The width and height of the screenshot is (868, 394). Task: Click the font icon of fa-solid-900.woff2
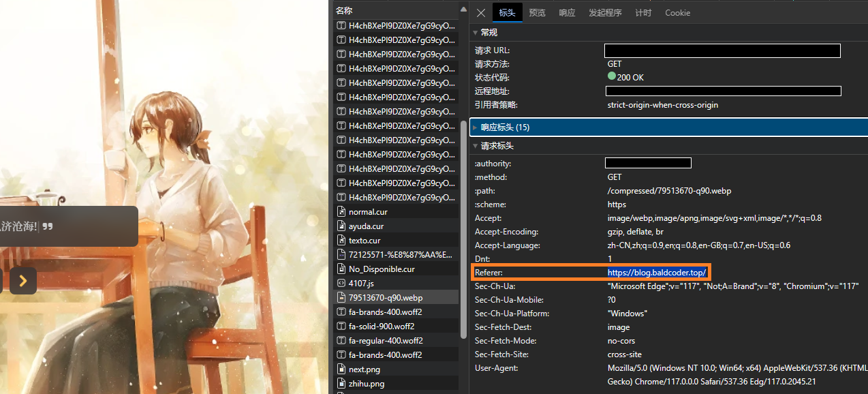[342, 327]
